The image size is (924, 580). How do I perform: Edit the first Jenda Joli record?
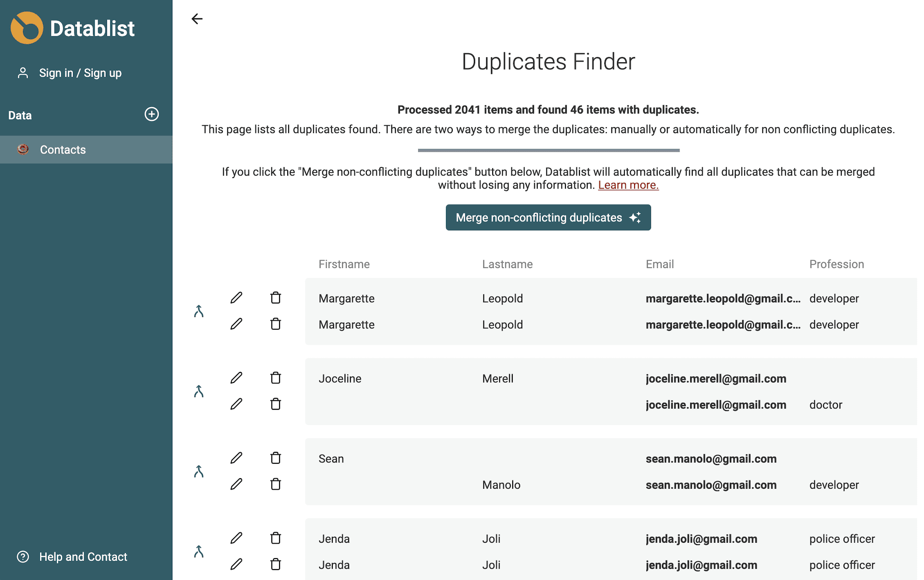(236, 538)
